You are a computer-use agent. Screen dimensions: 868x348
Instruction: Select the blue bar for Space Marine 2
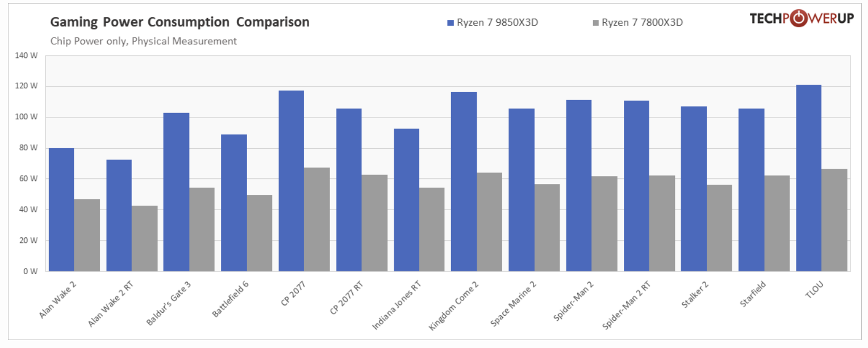(x=522, y=190)
